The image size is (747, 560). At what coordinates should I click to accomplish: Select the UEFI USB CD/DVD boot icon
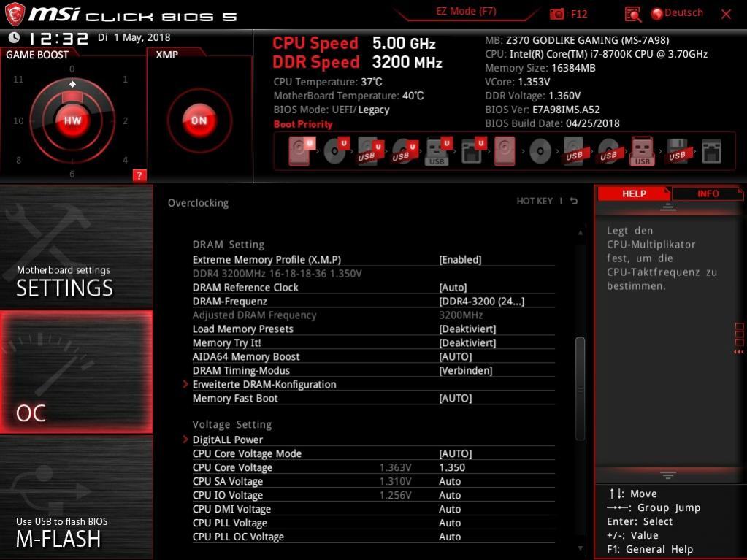(x=404, y=151)
